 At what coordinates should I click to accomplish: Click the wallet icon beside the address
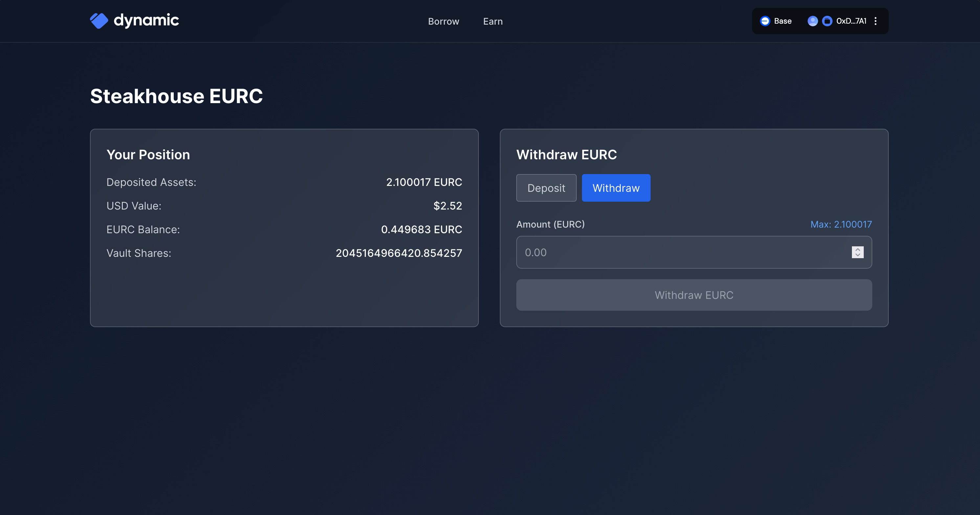click(827, 21)
